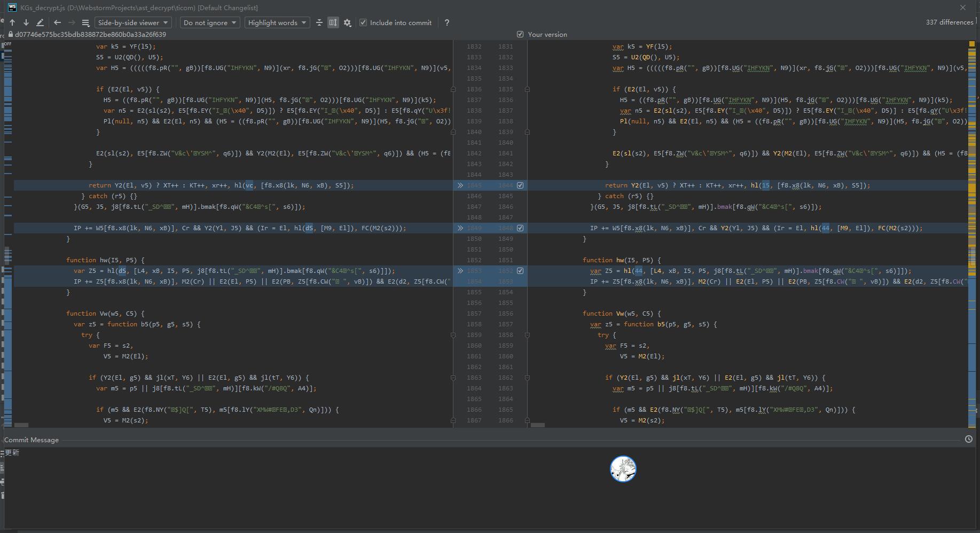The width and height of the screenshot is (980, 533).
Task: Click right pane vertical change-marker stripe
Action: (x=972, y=235)
